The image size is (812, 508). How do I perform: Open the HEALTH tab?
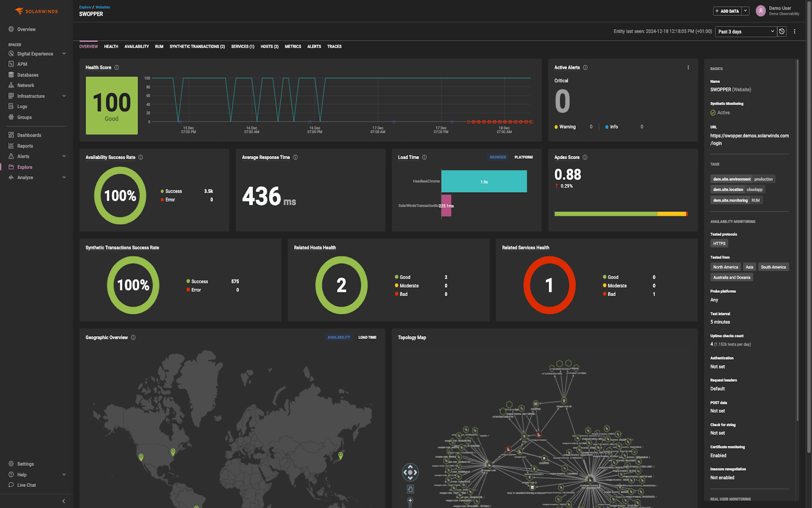pyautogui.click(x=111, y=46)
